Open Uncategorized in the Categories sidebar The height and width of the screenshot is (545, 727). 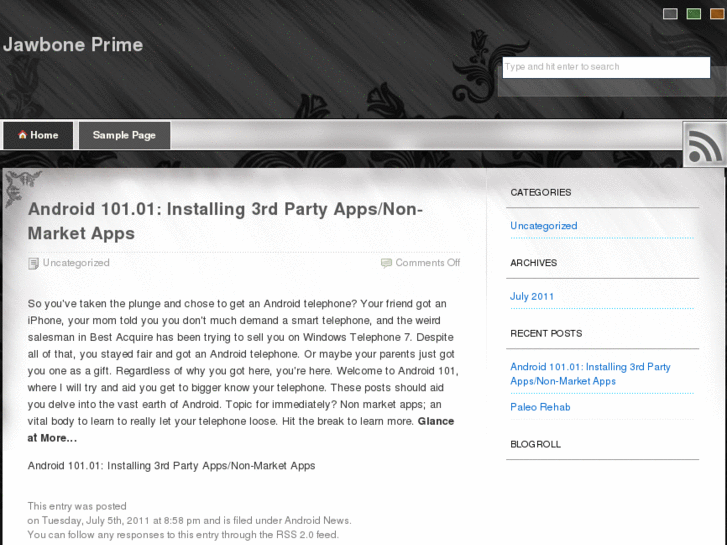coord(543,226)
